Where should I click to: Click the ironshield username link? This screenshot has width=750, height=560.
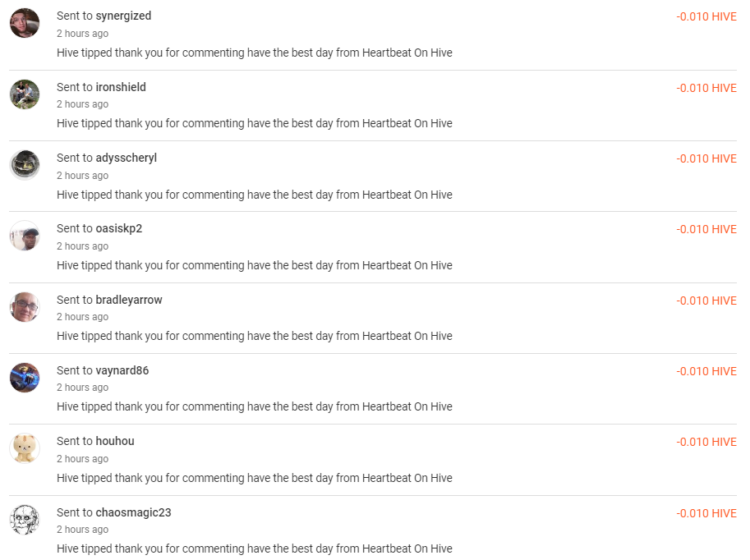coord(121,87)
